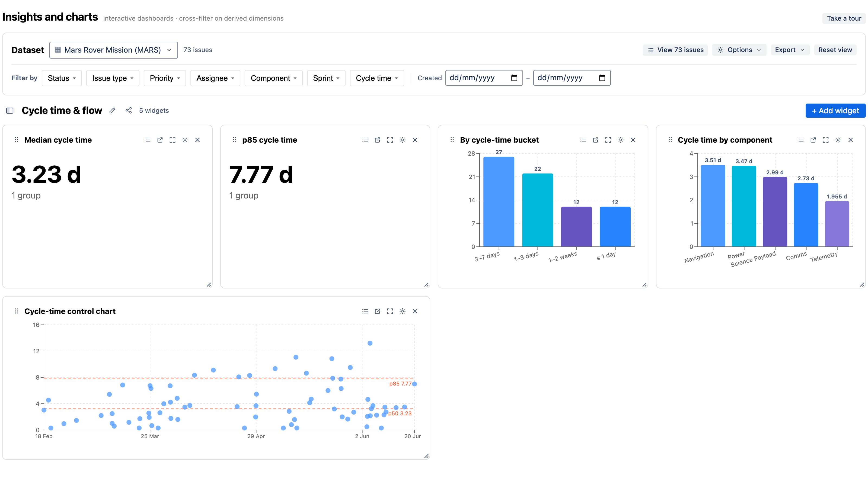Image resolution: width=868 pixels, height=488 pixels.
Task: Select the Science Payload bar showing 2.99 d
Action: 775,212
